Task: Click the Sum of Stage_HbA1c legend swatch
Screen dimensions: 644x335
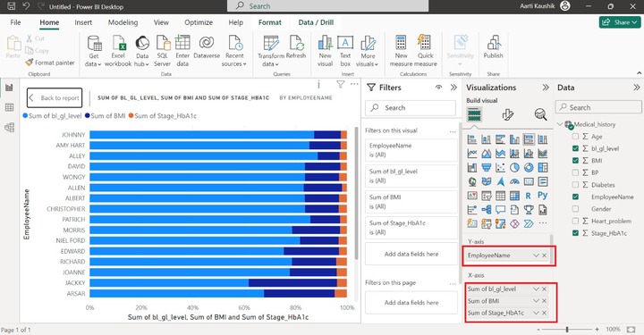Action: tap(131, 116)
